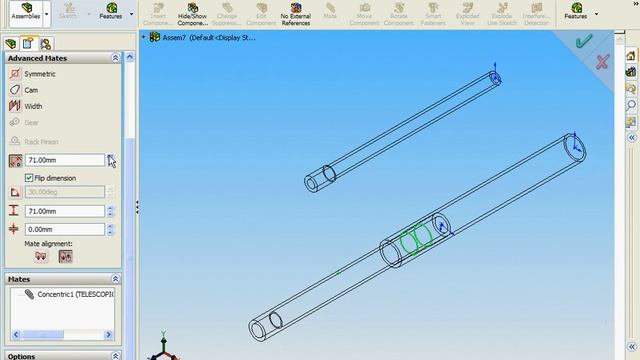Cancel the mate with red X
Screen dimensions: 640x360
coord(602,62)
